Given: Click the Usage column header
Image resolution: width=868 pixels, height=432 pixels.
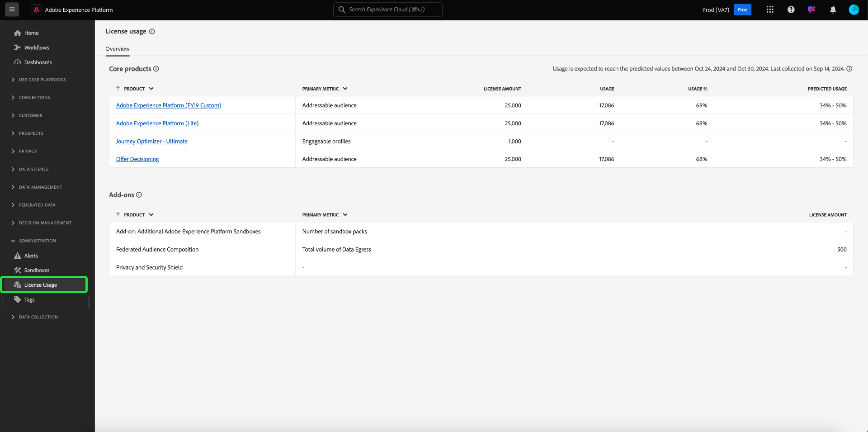Looking at the screenshot, I should click(607, 89).
